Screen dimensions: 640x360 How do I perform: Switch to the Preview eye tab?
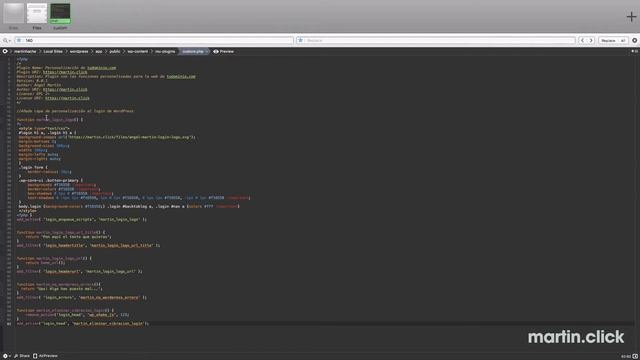pos(224,51)
